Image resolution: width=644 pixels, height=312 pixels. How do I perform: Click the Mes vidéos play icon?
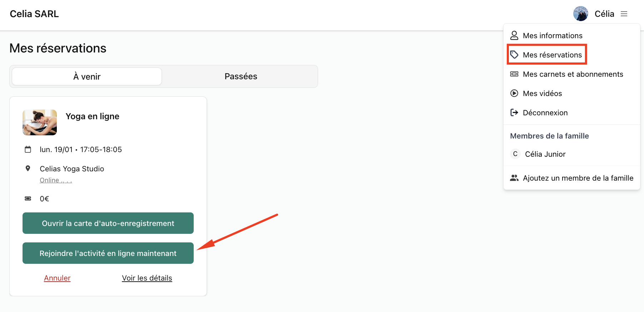click(x=514, y=93)
